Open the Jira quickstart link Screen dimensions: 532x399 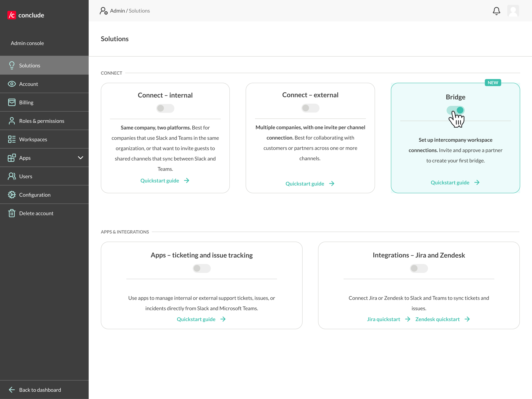click(x=388, y=319)
